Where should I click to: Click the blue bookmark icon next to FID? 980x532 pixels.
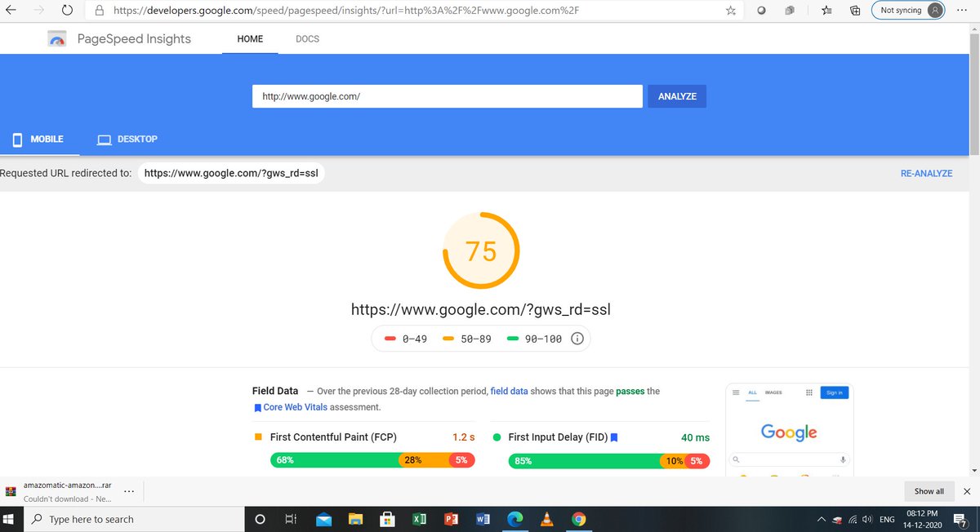pos(614,437)
